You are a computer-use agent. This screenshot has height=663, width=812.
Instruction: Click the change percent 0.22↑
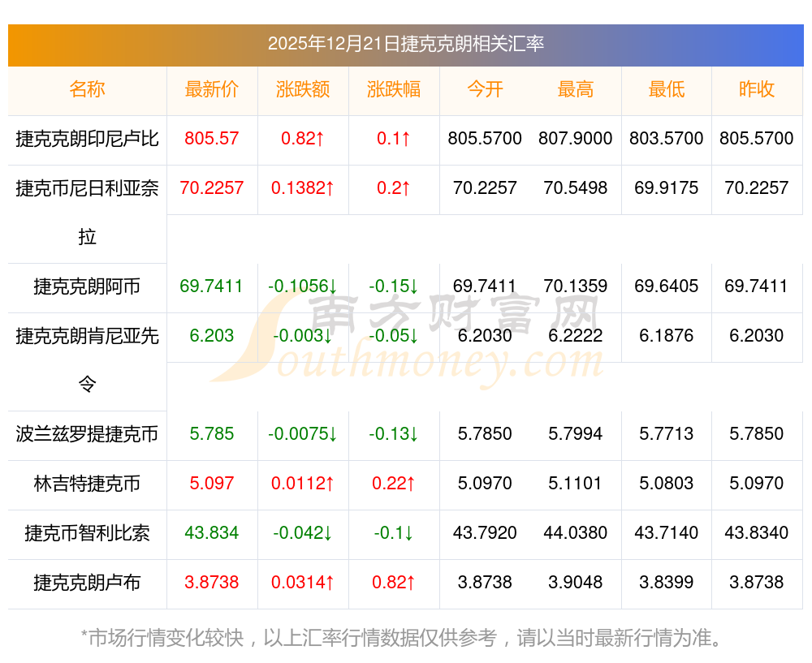(394, 484)
